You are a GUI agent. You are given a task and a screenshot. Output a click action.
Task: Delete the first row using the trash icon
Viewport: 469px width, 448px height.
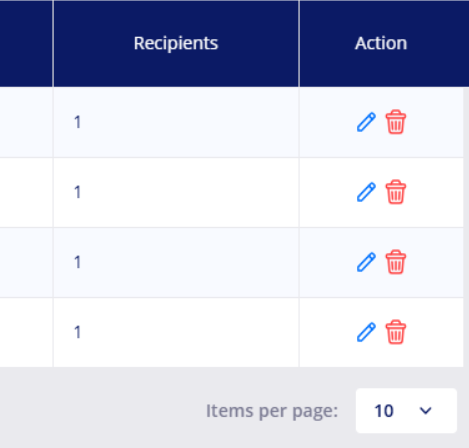coord(396,122)
